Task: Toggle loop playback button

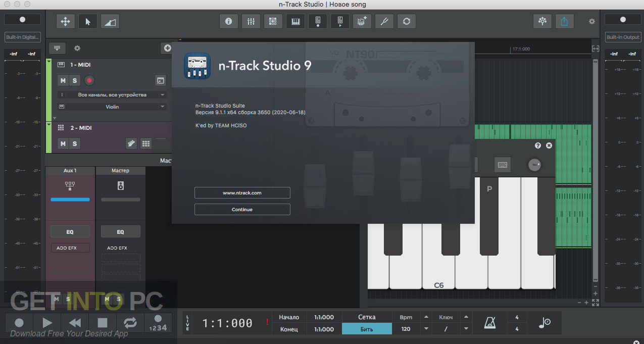Action: click(130, 322)
